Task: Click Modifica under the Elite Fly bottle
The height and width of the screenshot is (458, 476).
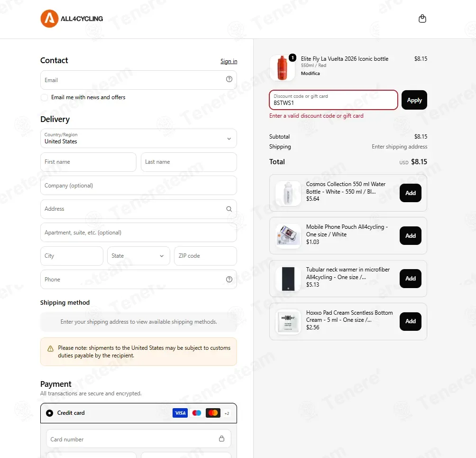Action: pos(310,73)
